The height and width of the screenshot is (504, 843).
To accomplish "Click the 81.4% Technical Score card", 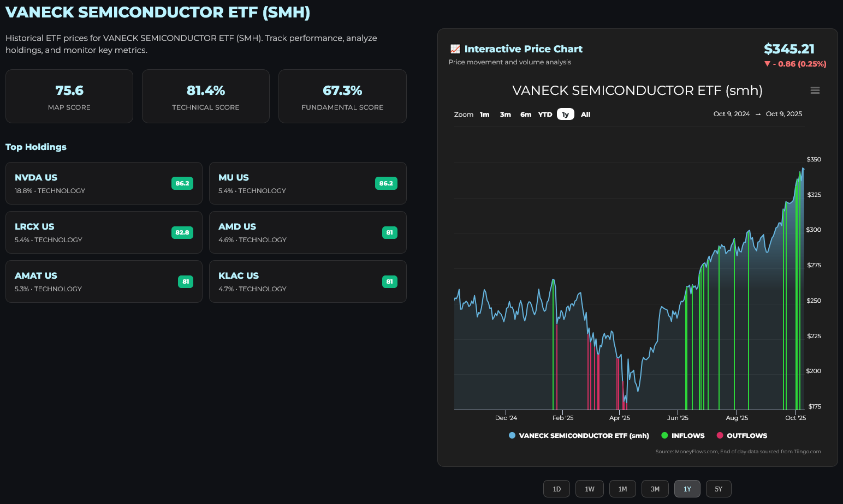I will [206, 96].
